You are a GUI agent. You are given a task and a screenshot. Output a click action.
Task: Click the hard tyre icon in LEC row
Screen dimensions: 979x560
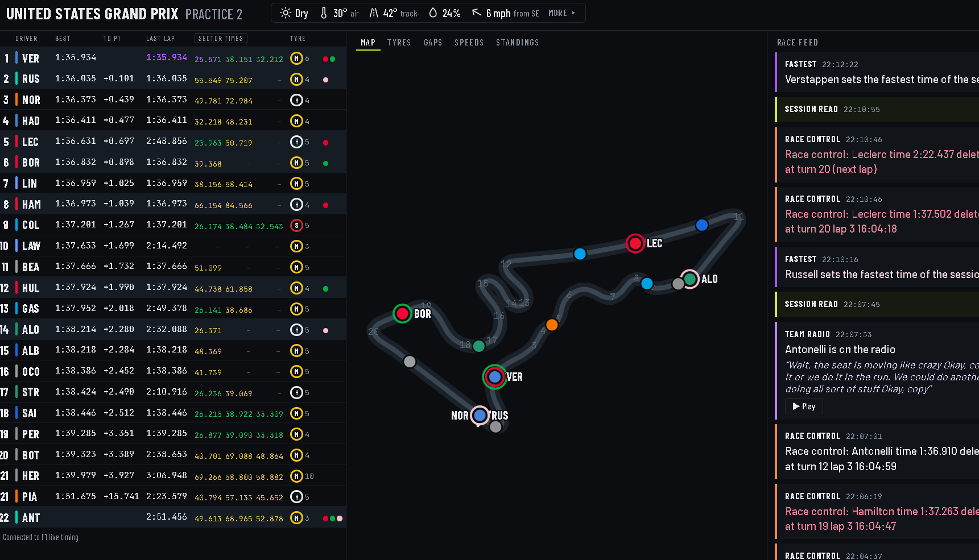pos(296,142)
